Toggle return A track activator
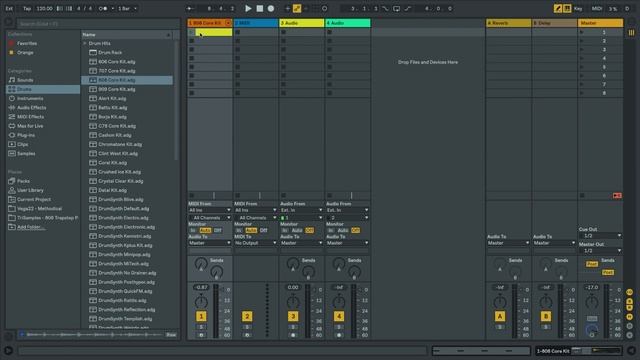Screen dimensions: 640x360 [500, 316]
